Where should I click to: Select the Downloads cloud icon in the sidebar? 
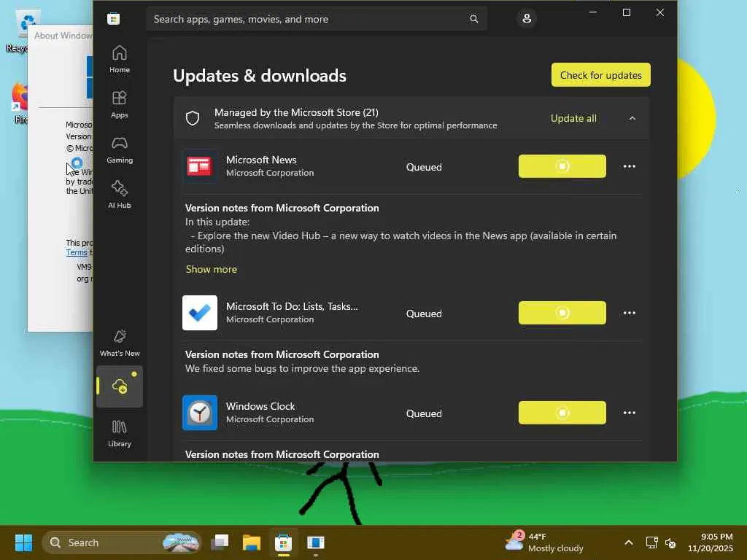pos(120,386)
